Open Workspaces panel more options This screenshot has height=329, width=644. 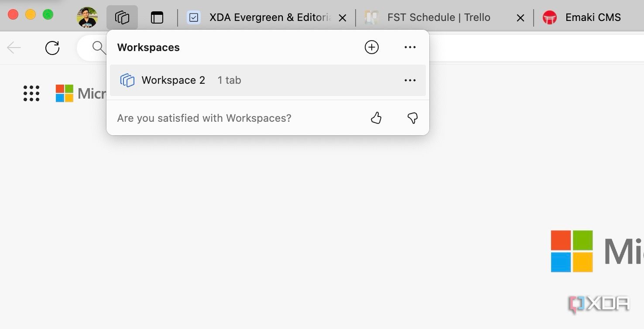(x=410, y=47)
